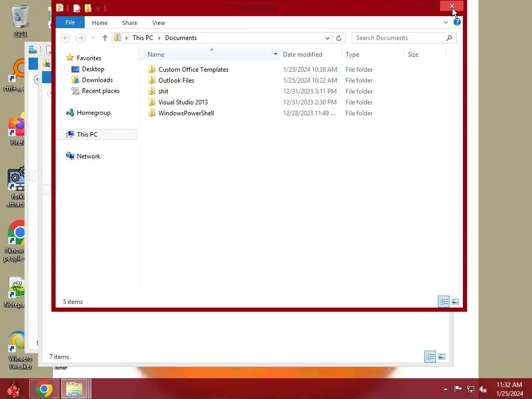Switch Documents window to large icons view
The width and height of the screenshot is (532, 399).
[x=455, y=302]
